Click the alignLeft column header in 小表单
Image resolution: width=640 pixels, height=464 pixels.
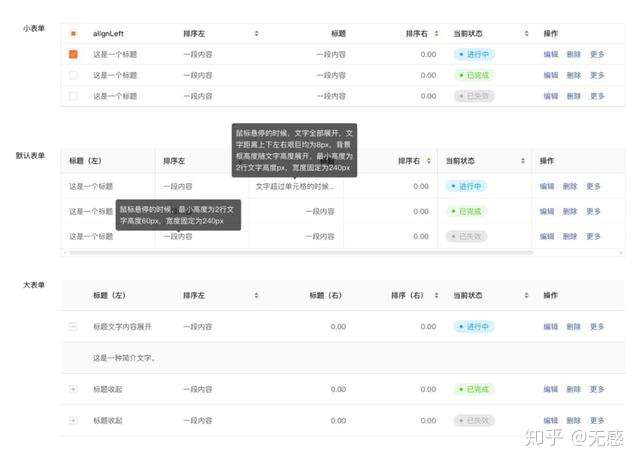click(x=108, y=33)
